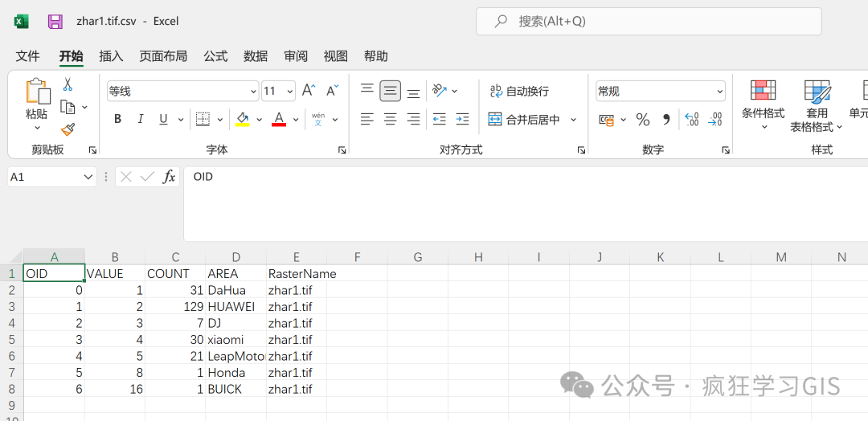Align text right icon
The image size is (868, 421).
click(413, 118)
